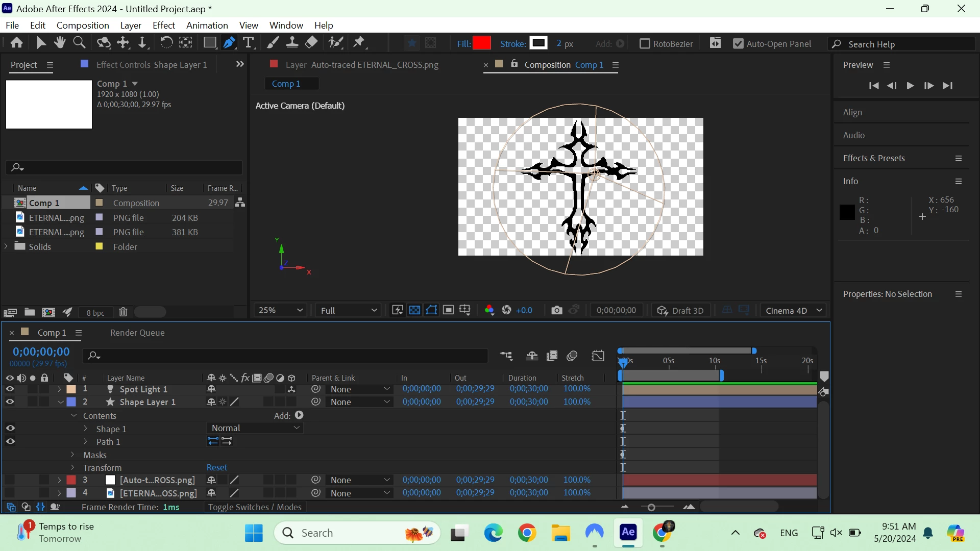Enable the RotoBezier checkbox
Image resolution: width=980 pixels, height=551 pixels.
pos(645,44)
